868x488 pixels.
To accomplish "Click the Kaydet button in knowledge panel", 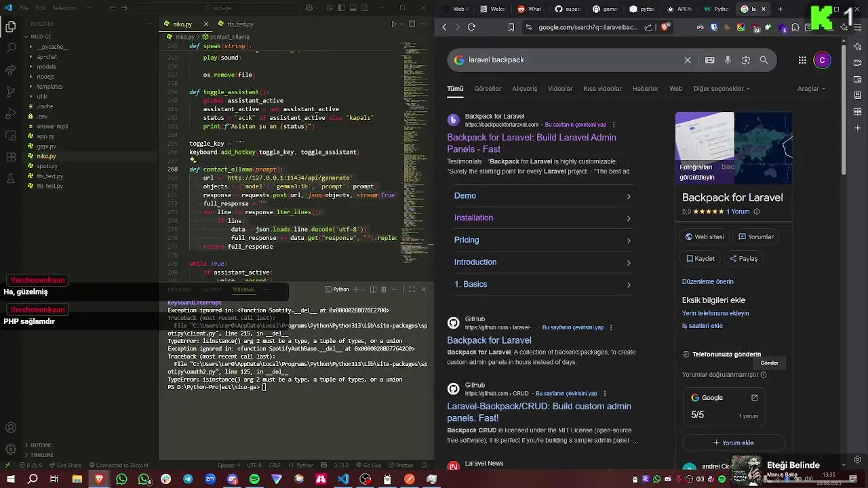I will pos(701,258).
